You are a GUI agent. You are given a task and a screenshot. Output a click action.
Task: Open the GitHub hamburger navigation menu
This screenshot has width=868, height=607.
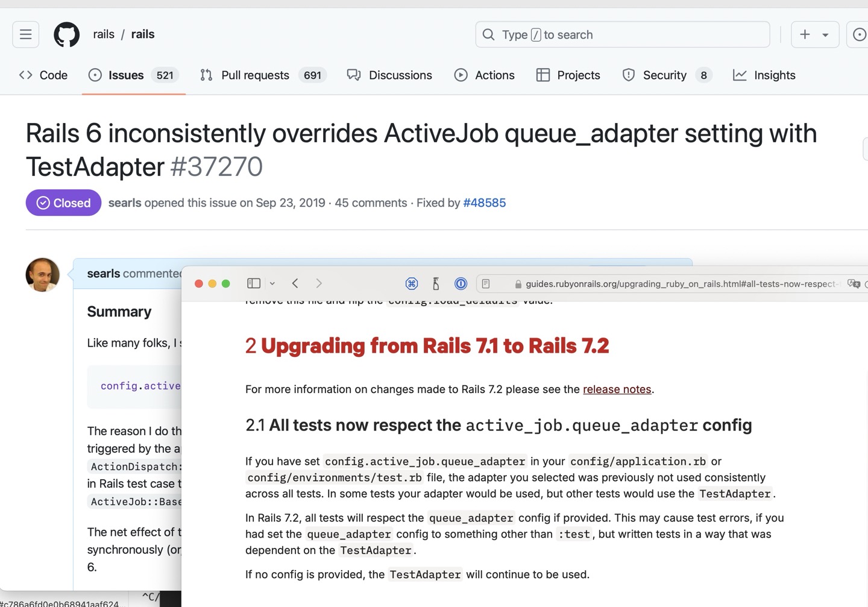(25, 34)
